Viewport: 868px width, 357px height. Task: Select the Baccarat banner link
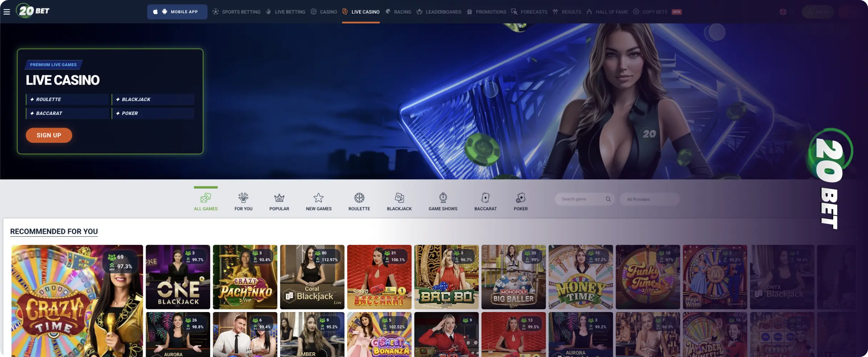coord(67,113)
